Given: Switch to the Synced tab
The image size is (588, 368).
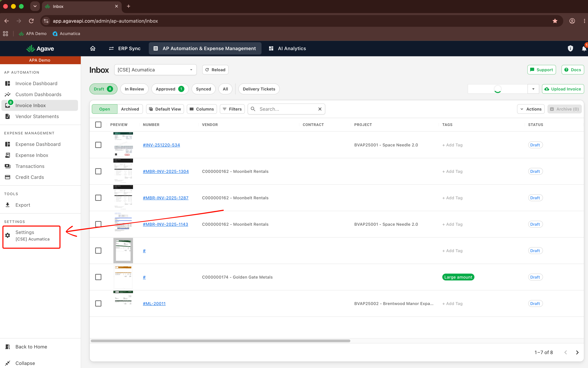Looking at the screenshot, I should pos(203,89).
